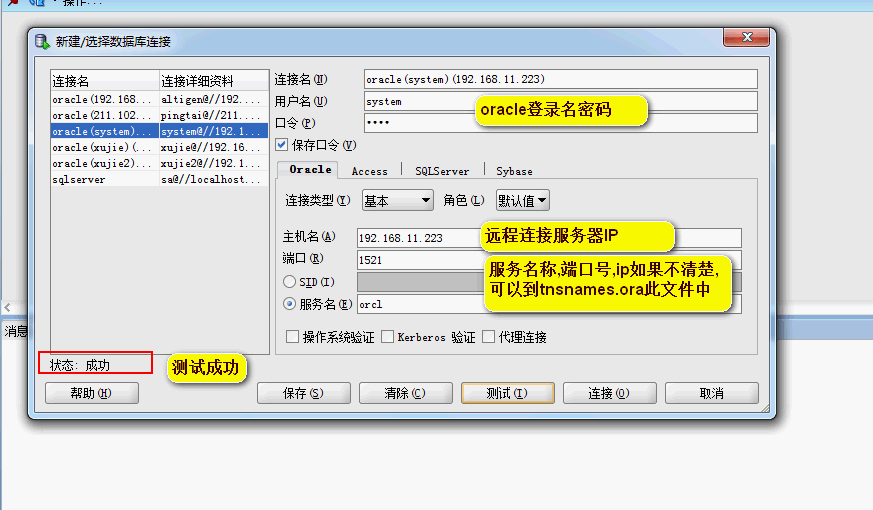
Task: Click the pingtai@//211 detail cell
Action: [214, 115]
